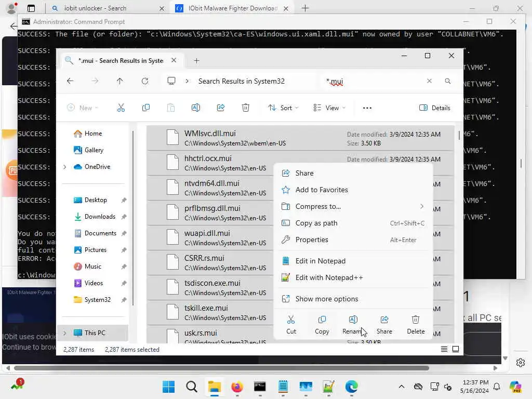
Task: Click browser horizontal scrollbar
Action: 221,368
